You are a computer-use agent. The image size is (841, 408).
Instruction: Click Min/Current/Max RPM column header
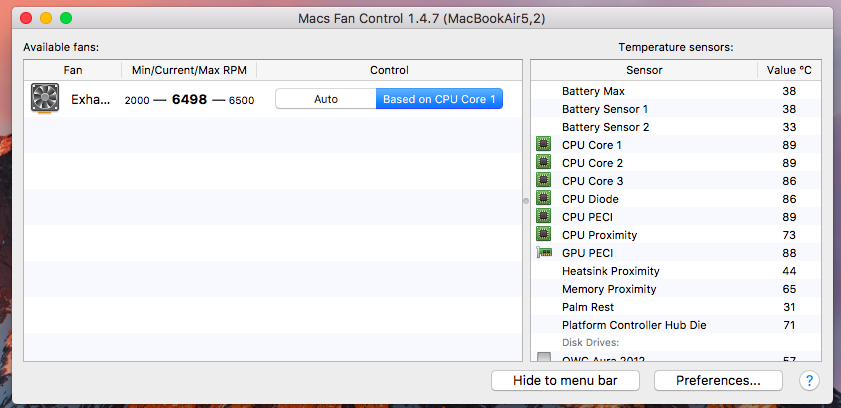[x=189, y=70]
